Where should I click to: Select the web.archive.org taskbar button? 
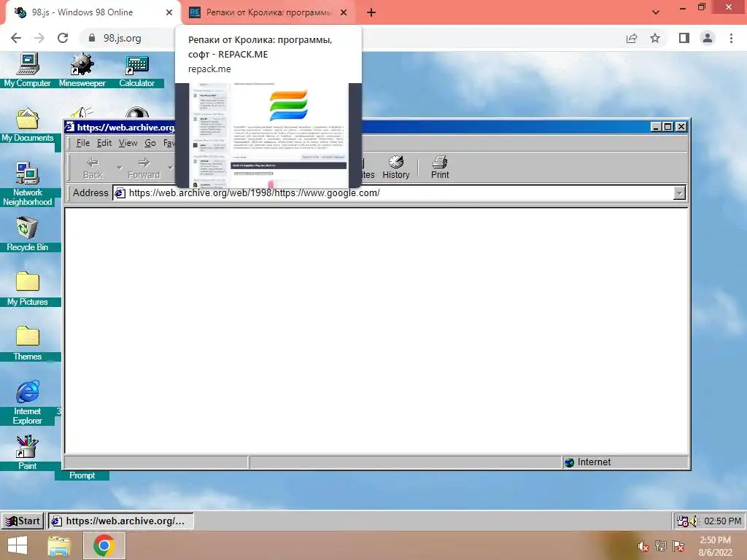tap(120, 521)
